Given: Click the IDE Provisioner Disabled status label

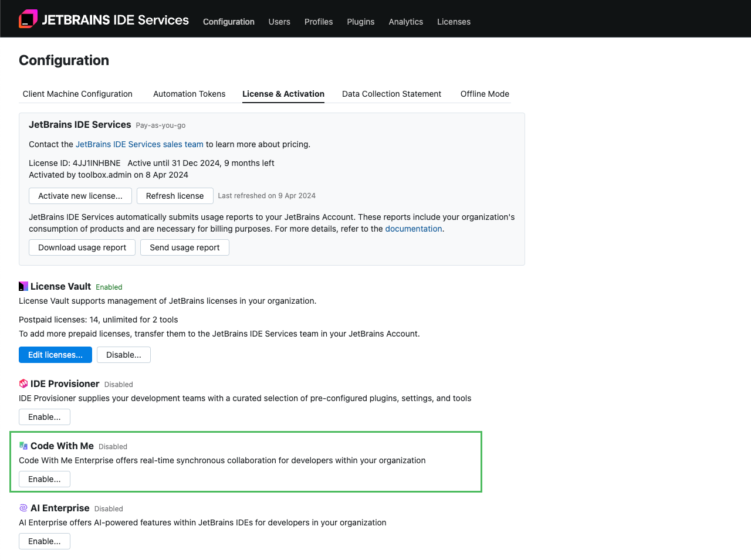Looking at the screenshot, I should coord(119,385).
